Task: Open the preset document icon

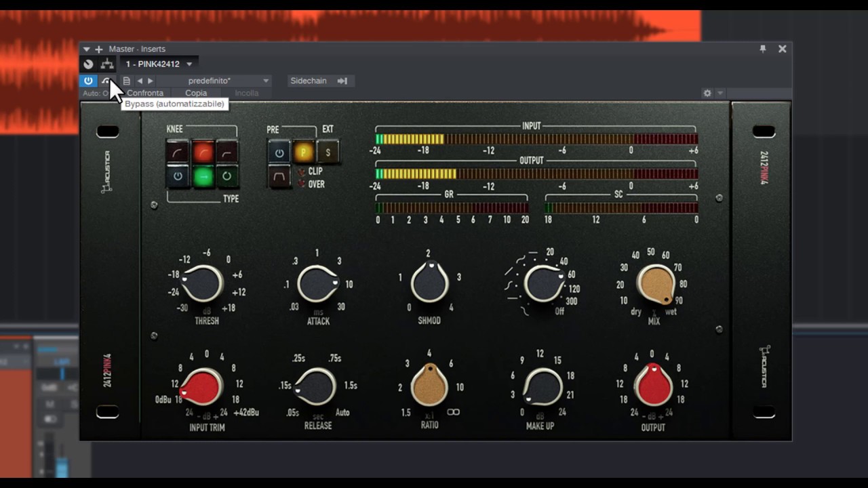Action: (126, 81)
